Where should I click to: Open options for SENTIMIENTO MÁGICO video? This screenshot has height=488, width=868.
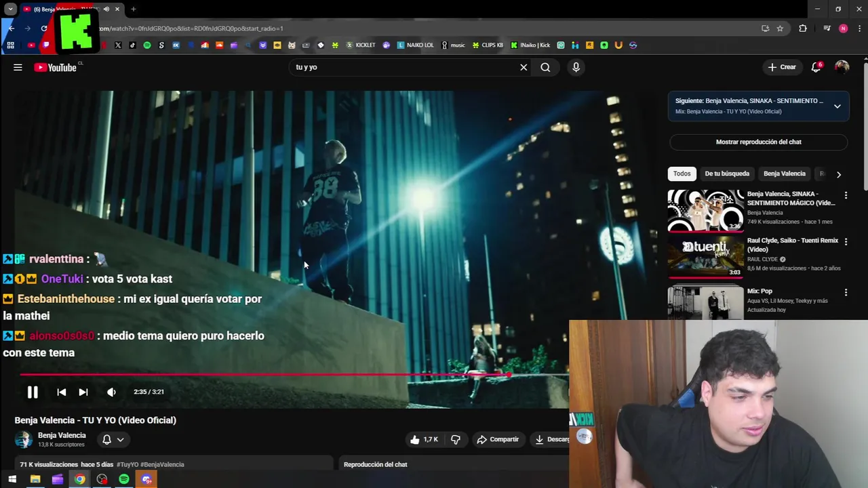coord(846,195)
